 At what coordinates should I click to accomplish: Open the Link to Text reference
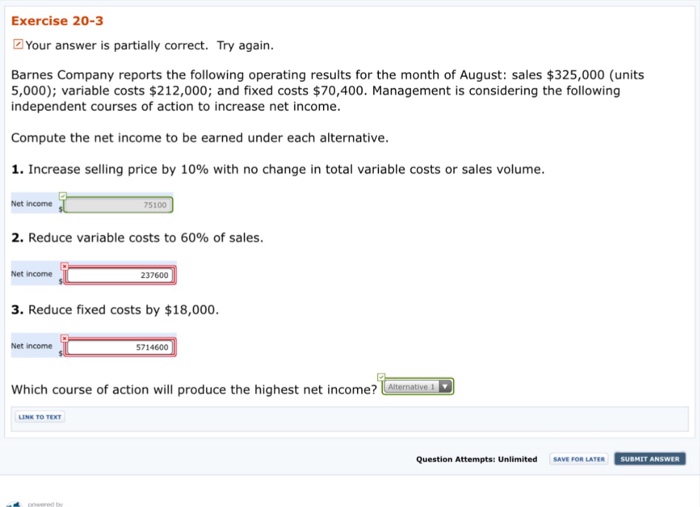tap(40, 417)
